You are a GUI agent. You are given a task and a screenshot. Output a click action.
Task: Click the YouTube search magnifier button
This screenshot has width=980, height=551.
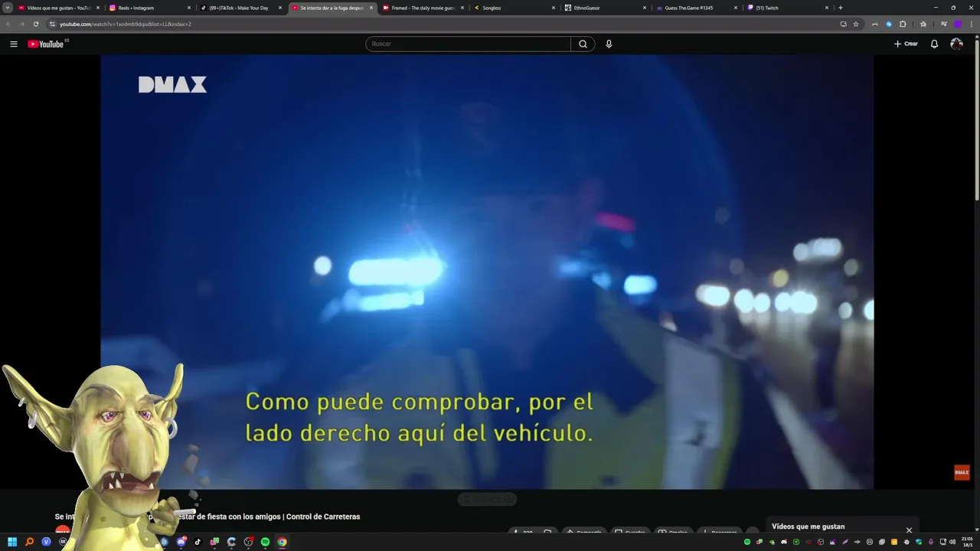point(583,44)
